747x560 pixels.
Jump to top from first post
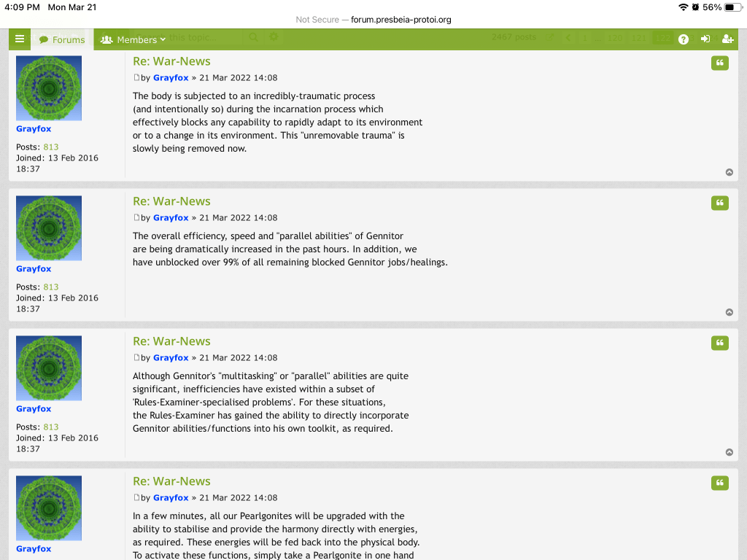(x=729, y=172)
